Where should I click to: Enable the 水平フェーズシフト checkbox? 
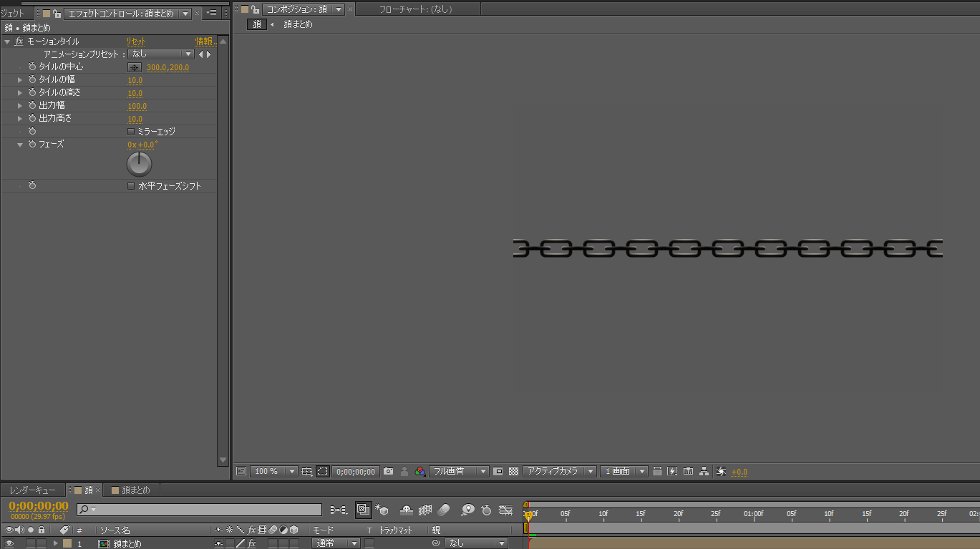pos(131,186)
